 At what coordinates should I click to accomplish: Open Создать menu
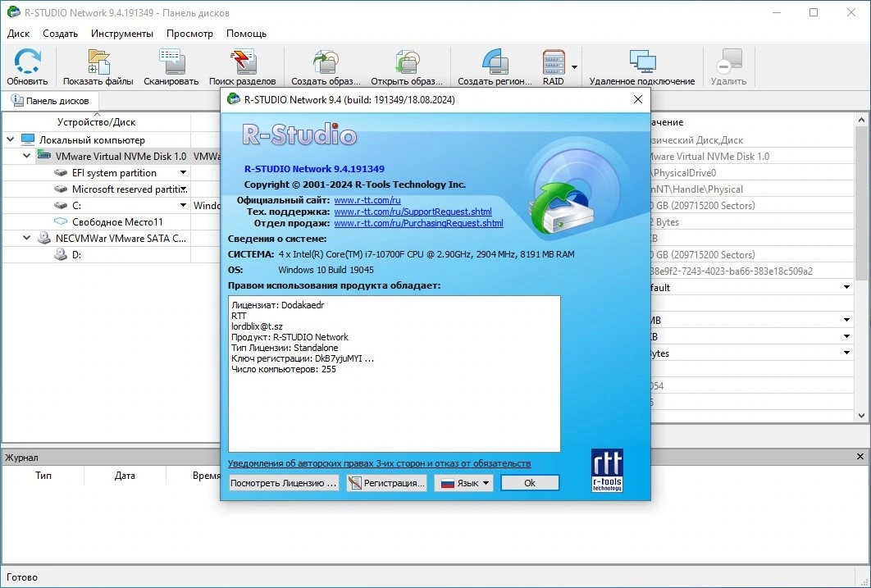(x=60, y=34)
